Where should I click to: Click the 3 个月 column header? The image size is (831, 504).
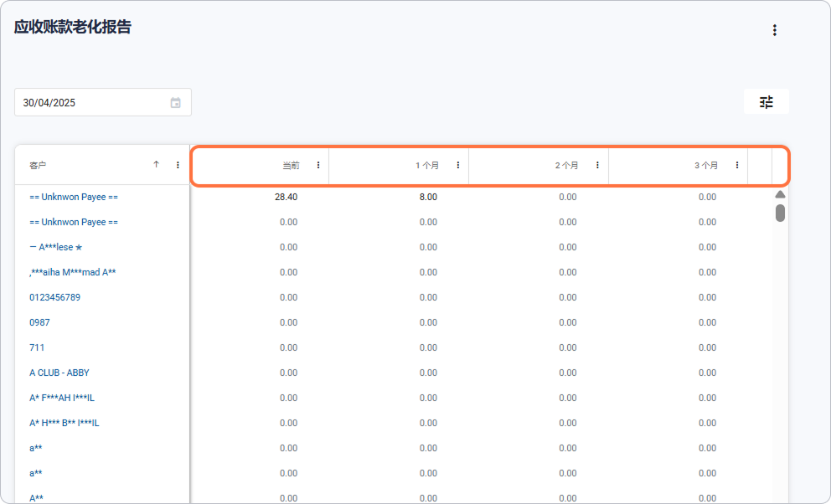click(x=679, y=166)
